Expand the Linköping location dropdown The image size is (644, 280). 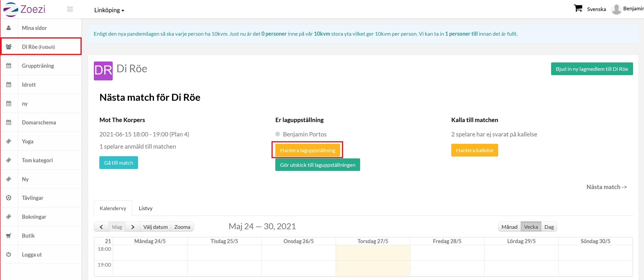(x=109, y=10)
